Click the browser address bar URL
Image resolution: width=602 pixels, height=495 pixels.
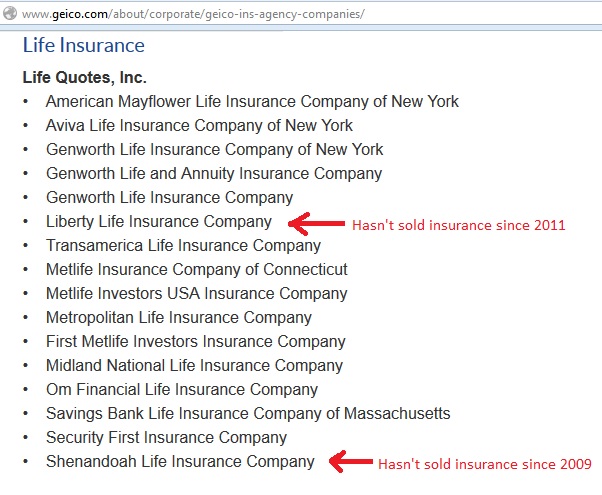[x=193, y=14]
